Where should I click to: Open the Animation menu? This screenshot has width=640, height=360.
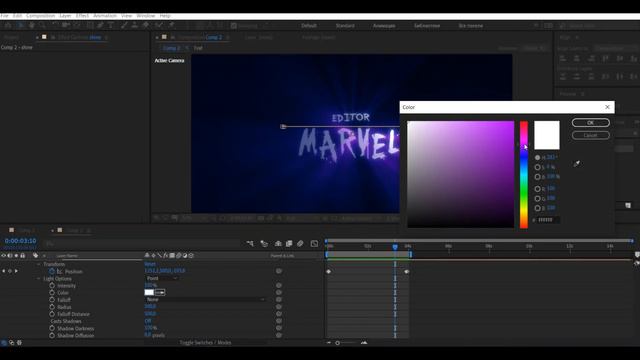[105, 16]
